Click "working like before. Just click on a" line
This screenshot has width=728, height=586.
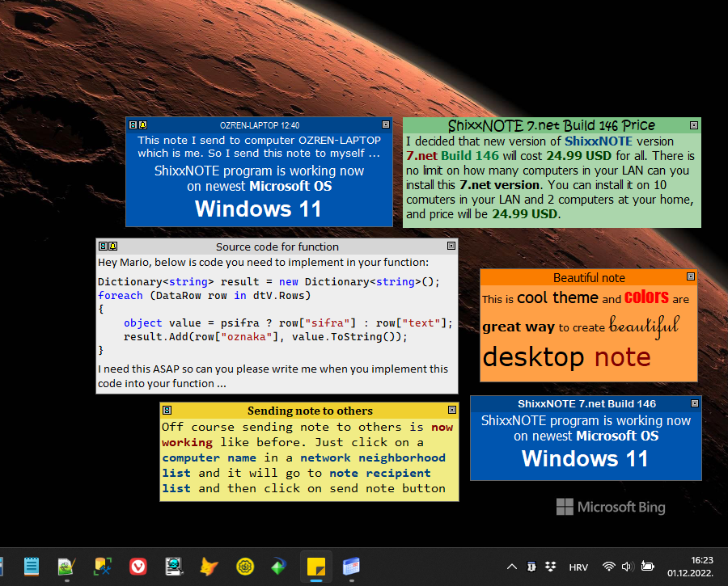pyautogui.click(x=293, y=443)
